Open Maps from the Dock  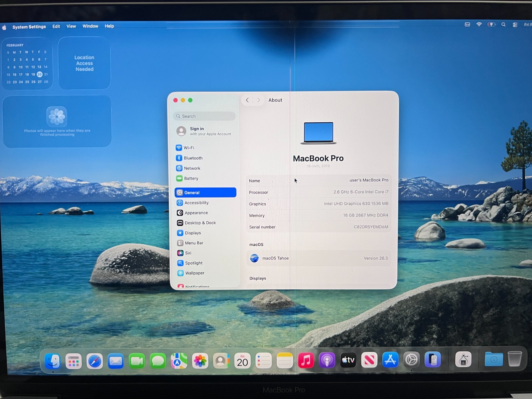(x=179, y=361)
